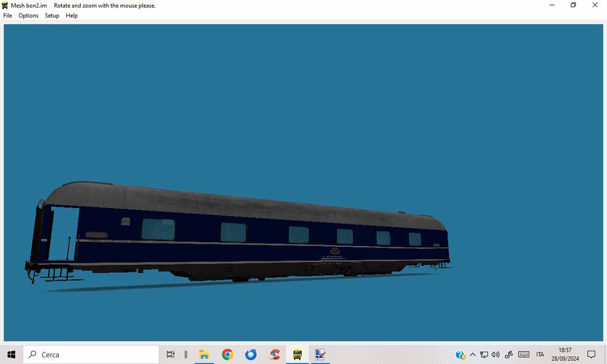Launch Google Chrome from the taskbar
Viewport: 607px width, 364px height.
(x=227, y=354)
